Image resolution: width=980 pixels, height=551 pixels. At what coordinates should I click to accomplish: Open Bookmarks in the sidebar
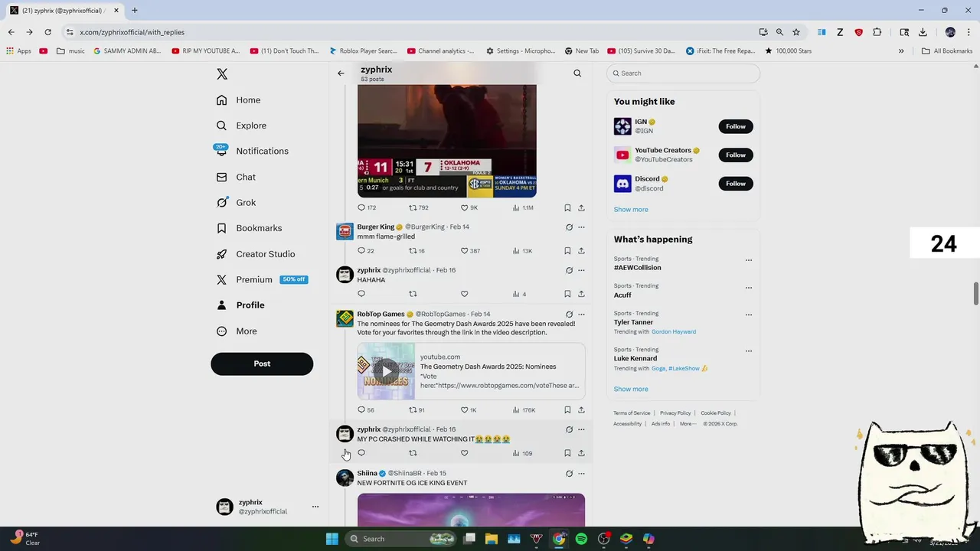[249, 228]
